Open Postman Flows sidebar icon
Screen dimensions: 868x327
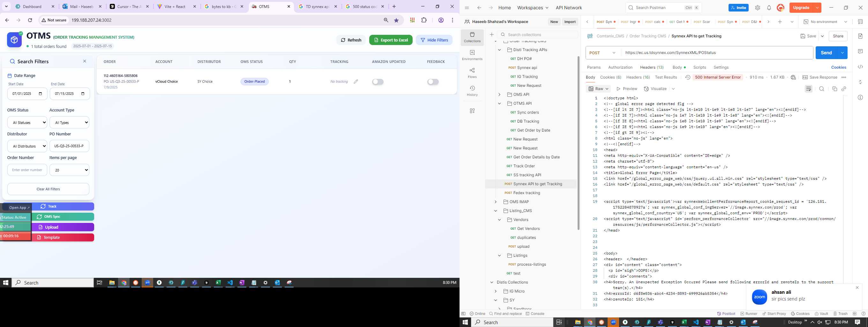(472, 73)
